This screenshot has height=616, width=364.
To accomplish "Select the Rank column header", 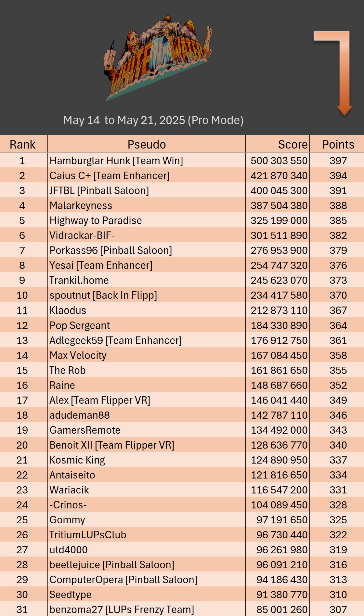I will (x=22, y=145).
